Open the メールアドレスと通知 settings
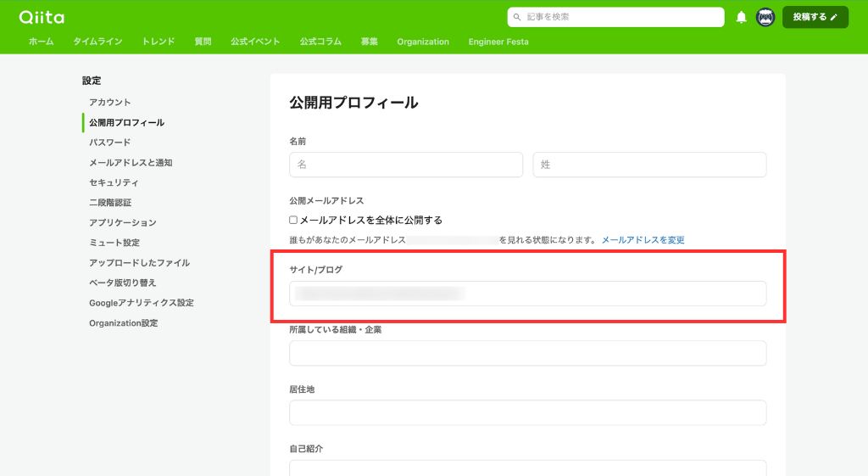The image size is (868, 476). click(131, 162)
